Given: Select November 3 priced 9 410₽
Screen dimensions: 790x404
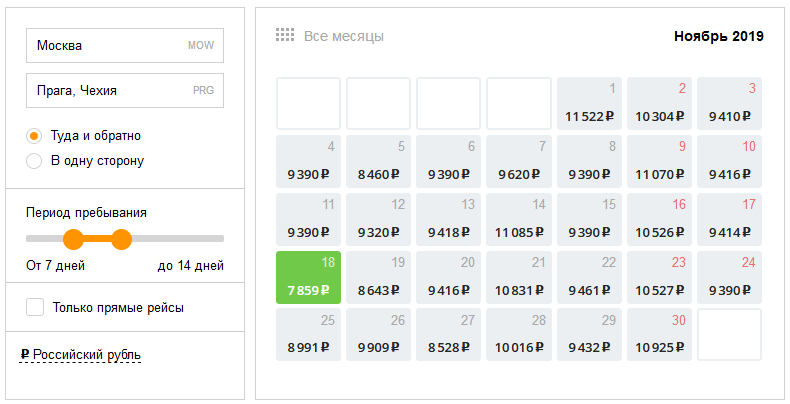Looking at the screenshot, I should 729,103.
